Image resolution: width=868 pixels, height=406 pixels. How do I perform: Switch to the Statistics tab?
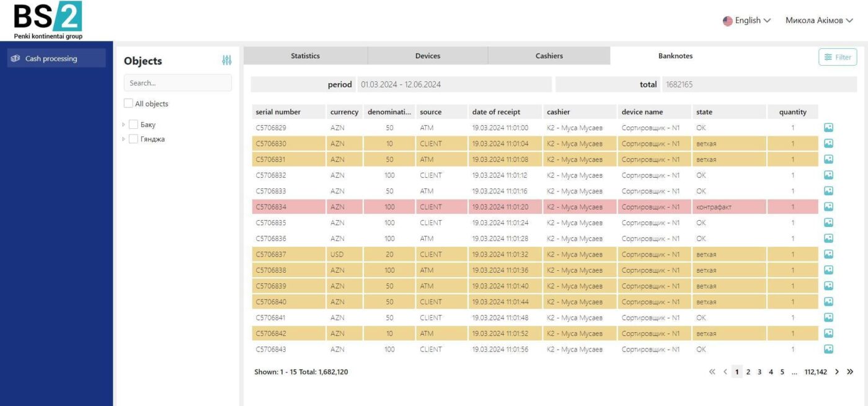click(x=305, y=56)
